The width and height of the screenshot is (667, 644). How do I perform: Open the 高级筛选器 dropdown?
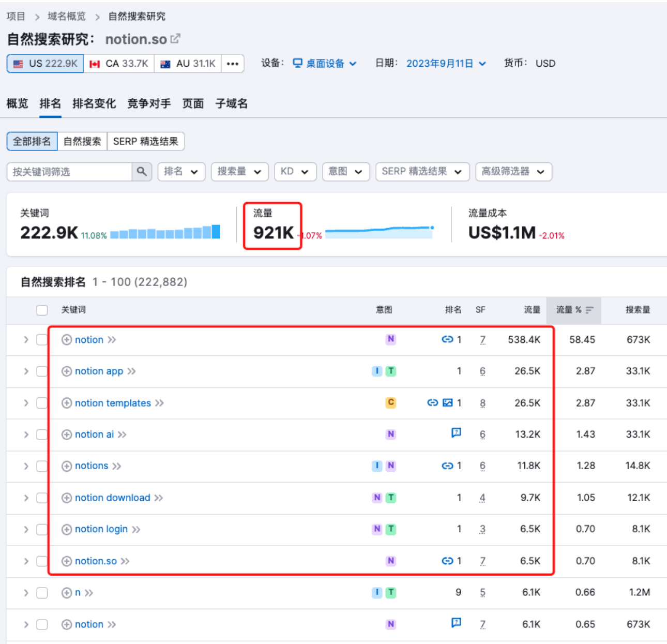[x=513, y=172]
